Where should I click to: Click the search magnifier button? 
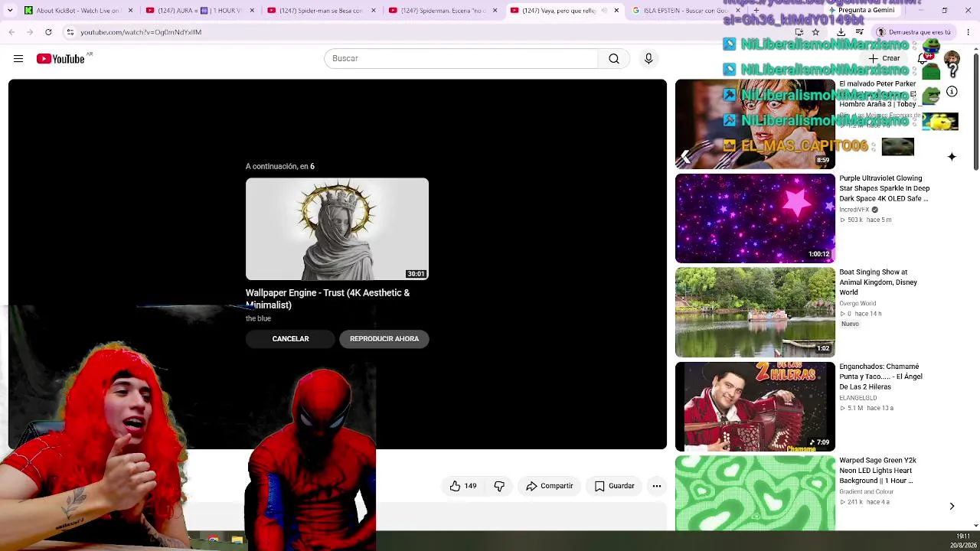[614, 59]
